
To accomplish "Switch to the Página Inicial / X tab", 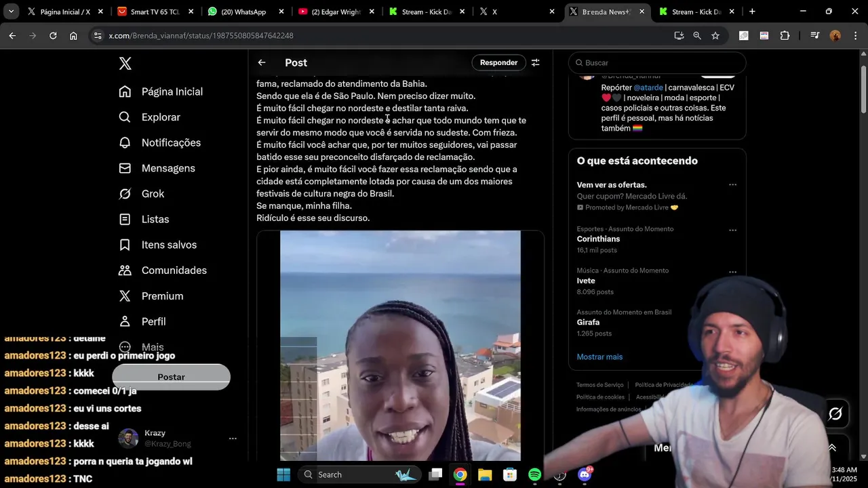I will (x=65, y=12).
